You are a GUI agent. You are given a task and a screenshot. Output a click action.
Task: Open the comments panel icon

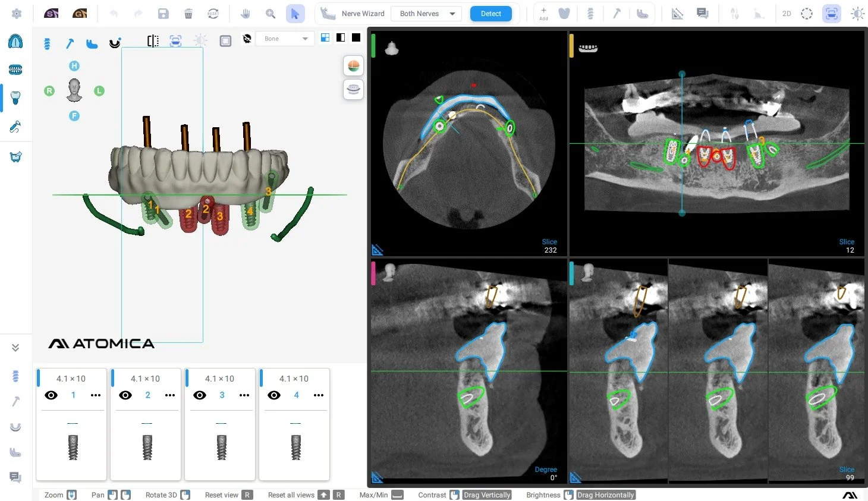pos(703,13)
